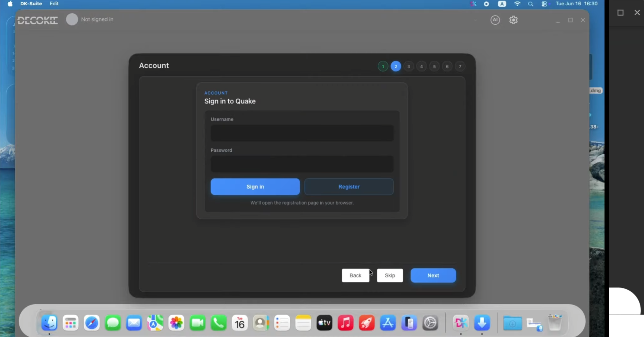Open Spotlight search in the menu bar
The height and width of the screenshot is (337, 644).
pos(530,4)
